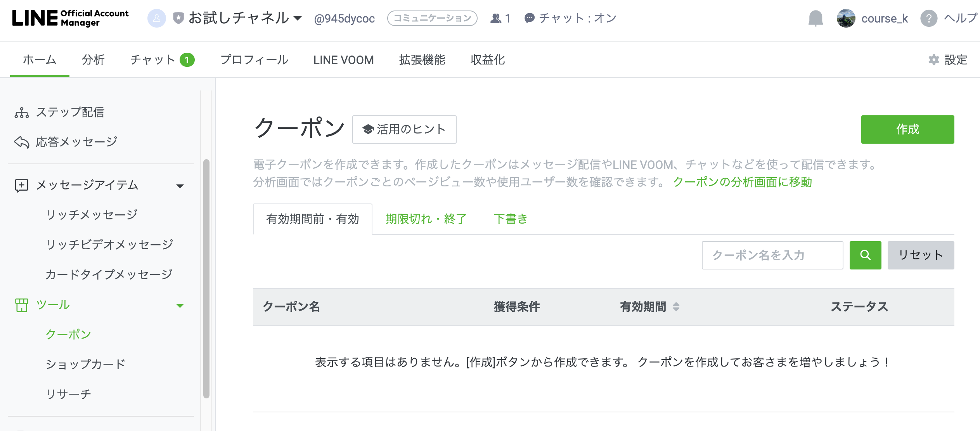Open ステップ配信 in the sidebar

coord(70,112)
